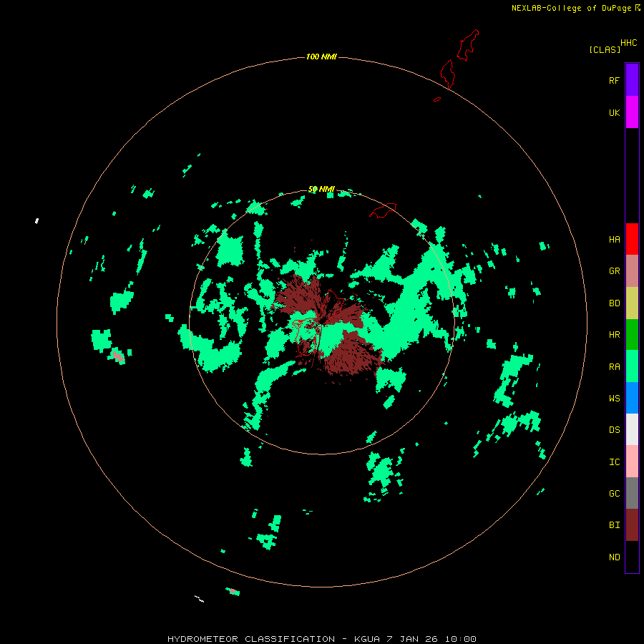
Task: Click the ND legend label
Action: pos(614,557)
